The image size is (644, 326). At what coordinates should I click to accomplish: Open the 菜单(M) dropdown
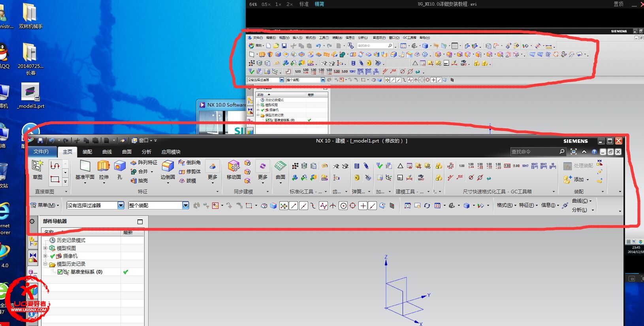click(x=45, y=205)
